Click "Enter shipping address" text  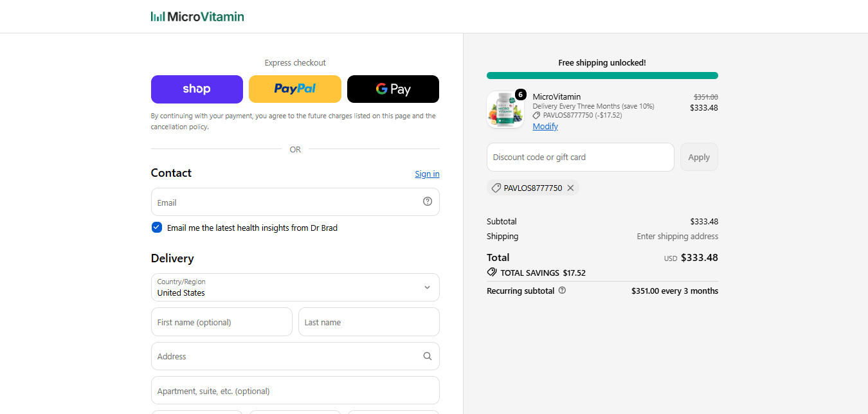(678, 237)
